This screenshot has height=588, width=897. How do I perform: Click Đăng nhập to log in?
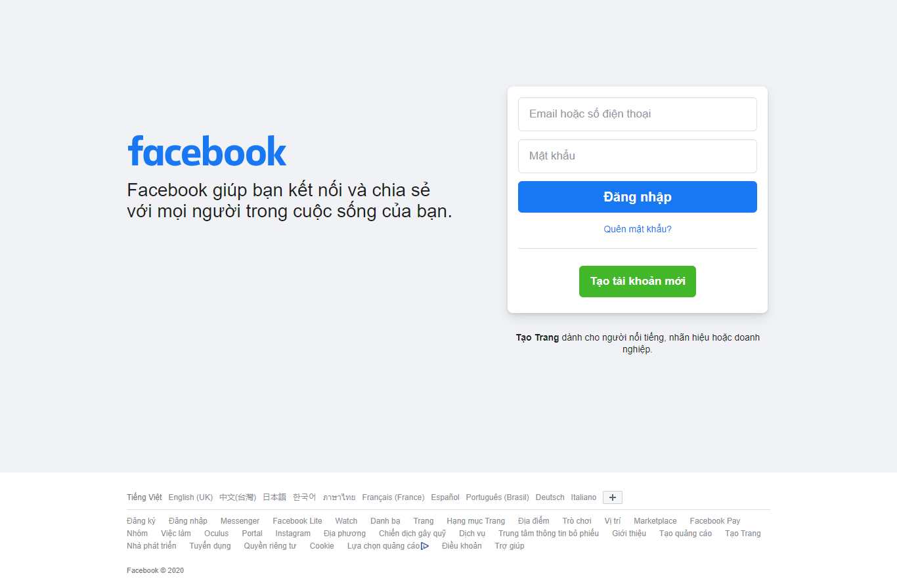[637, 196]
